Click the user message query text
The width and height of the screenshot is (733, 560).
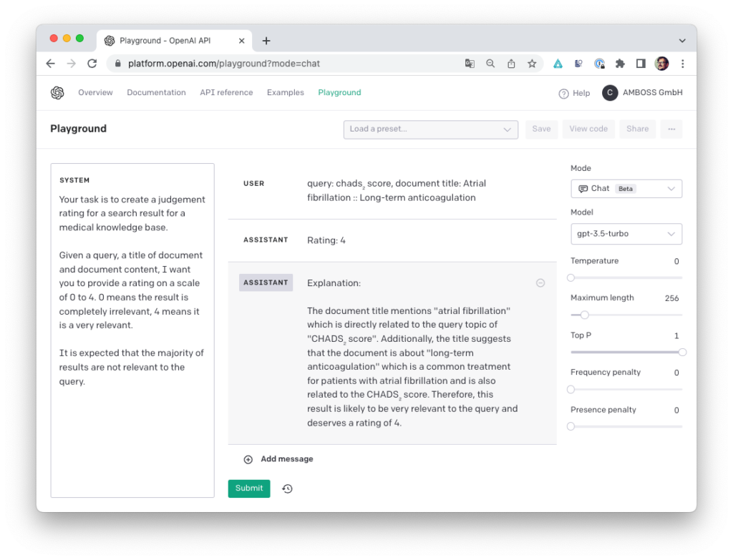click(x=397, y=190)
